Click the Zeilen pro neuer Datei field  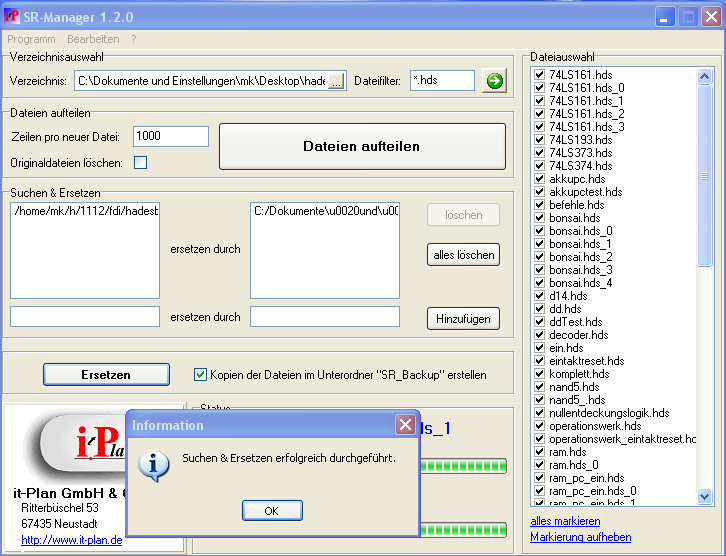170,136
